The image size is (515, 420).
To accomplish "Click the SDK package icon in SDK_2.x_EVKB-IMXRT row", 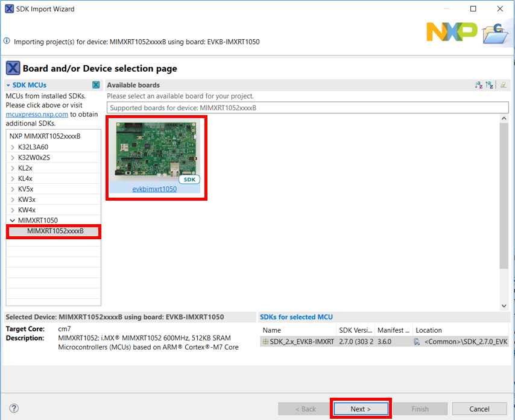I will pyautogui.click(x=265, y=342).
